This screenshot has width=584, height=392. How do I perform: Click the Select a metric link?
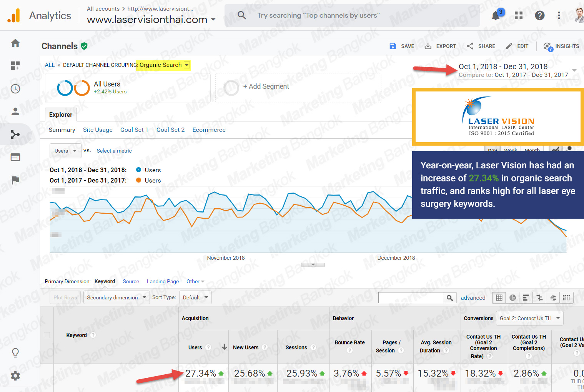click(x=114, y=151)
